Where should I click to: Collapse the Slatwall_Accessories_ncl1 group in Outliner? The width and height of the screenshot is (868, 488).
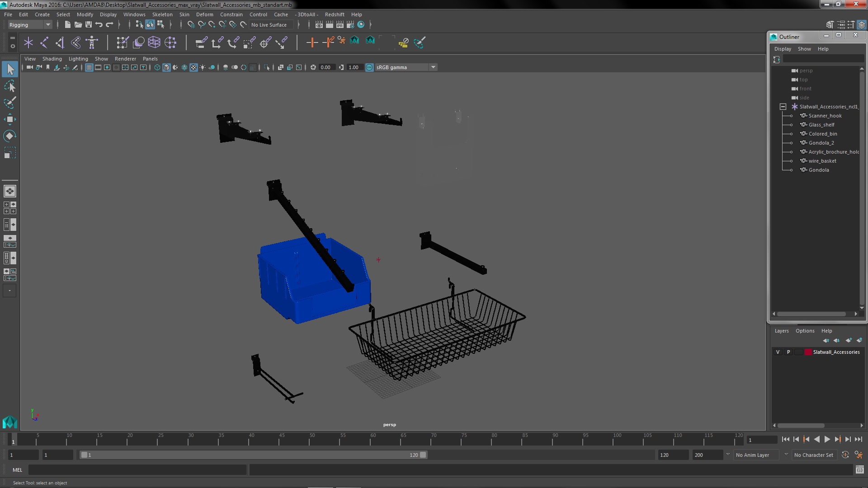pyautogui.click(x=783, y=107)
